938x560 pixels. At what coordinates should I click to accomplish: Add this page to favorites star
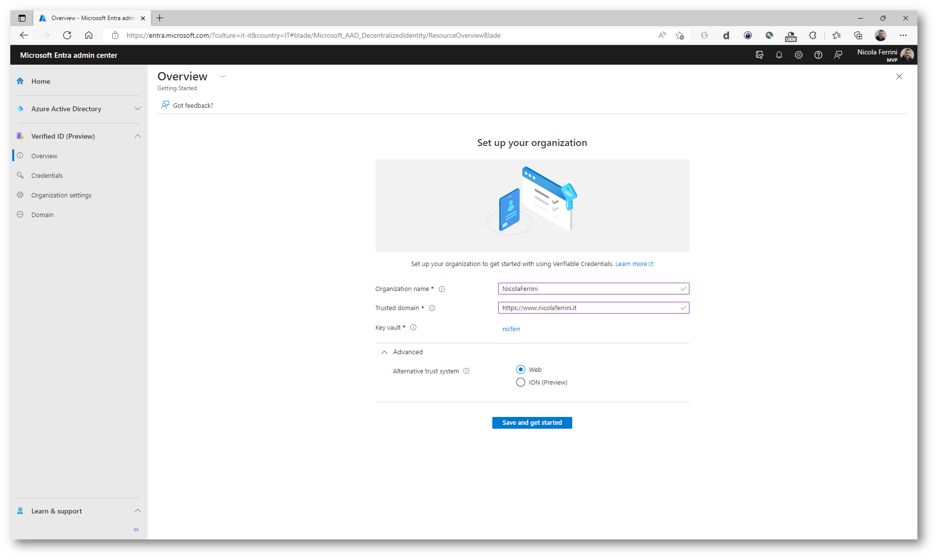pyautogui.click(x=680, y=35)
